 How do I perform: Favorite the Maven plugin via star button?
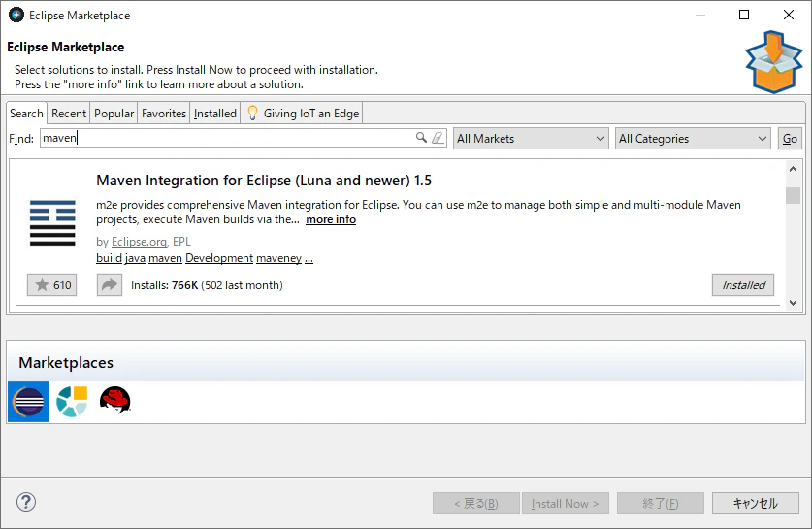[51, 285]
